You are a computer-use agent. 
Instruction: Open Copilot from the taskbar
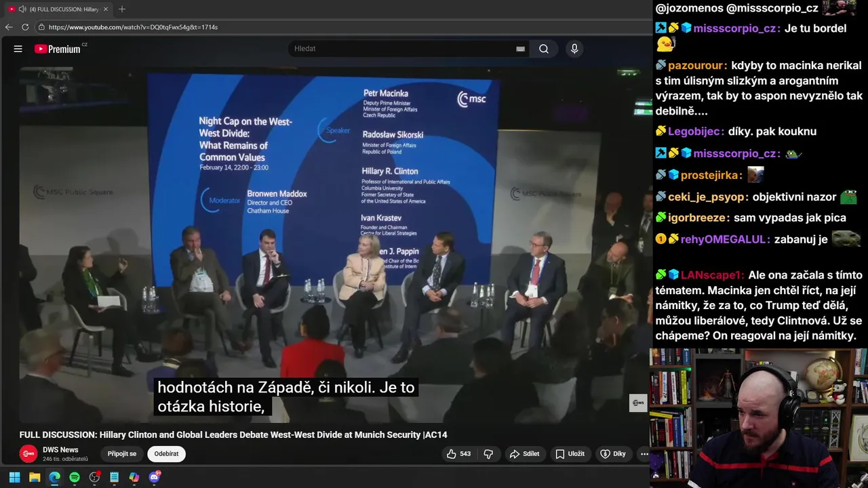tap(134, 477)
